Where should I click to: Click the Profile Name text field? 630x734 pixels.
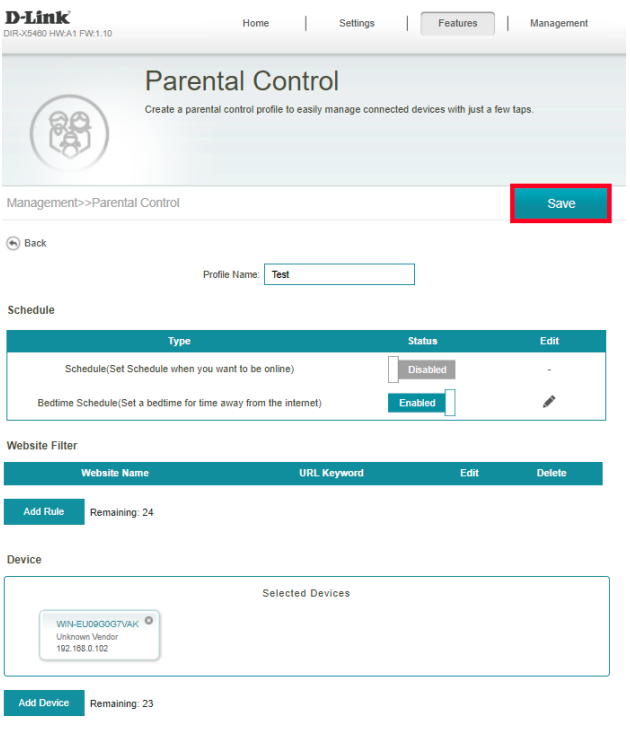339,274
